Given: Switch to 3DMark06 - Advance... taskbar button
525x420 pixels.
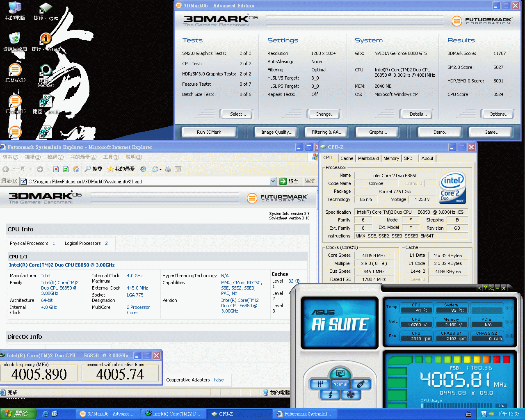Looking at the screenshot, I should click(x=108, y=414).
